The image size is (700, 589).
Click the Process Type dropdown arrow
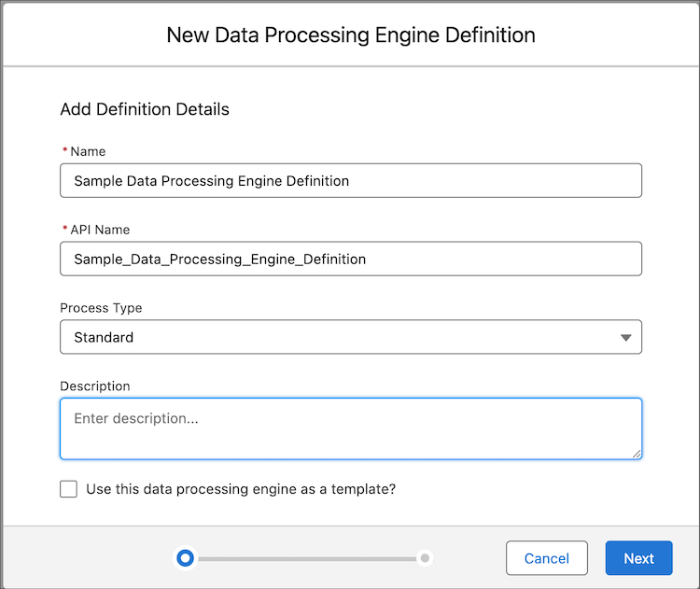tap(626, 338)
